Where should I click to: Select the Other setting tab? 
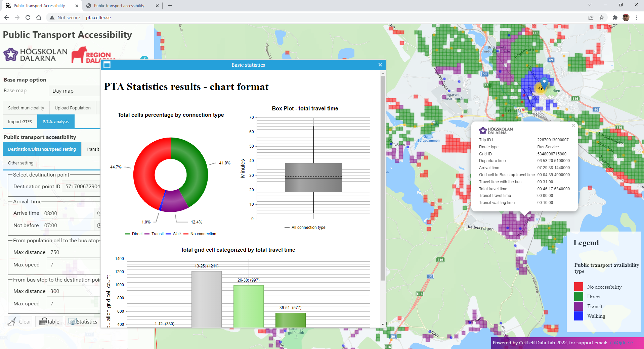(x=21, y=163)
